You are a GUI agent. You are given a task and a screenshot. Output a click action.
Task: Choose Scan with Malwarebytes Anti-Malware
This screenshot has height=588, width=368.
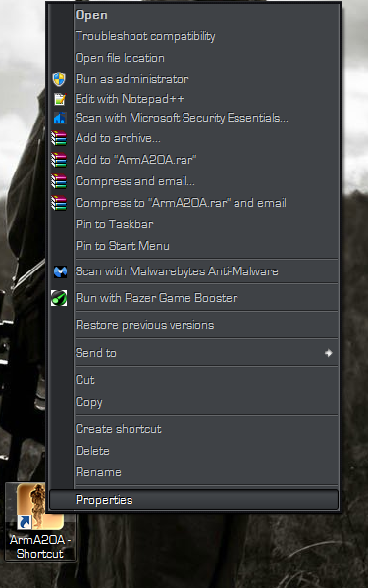[193, 271]
